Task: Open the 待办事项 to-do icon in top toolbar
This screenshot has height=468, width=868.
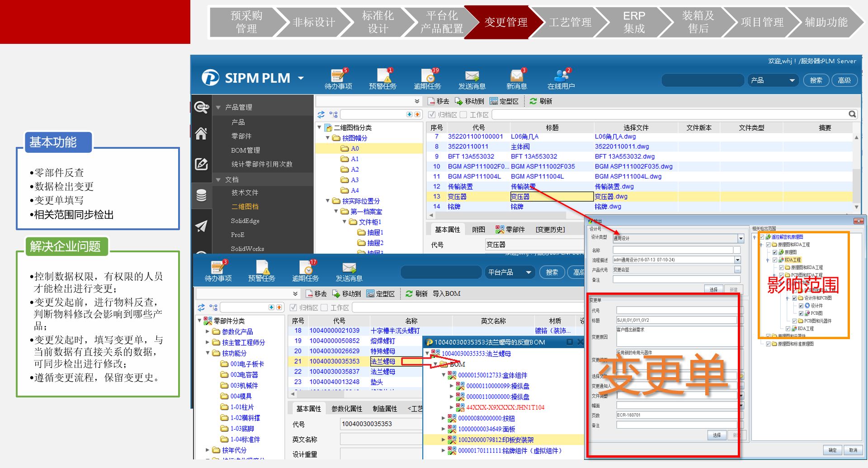Action: tap(337, 77)
